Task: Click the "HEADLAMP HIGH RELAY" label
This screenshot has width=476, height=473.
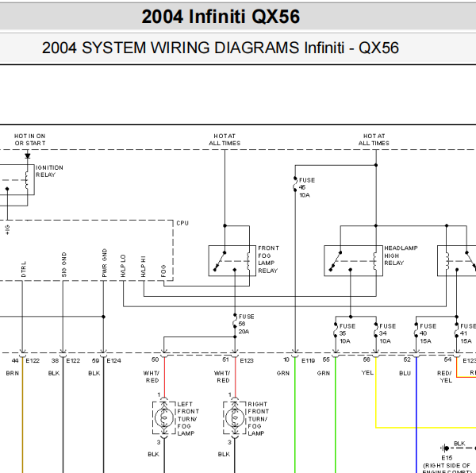Action: [401, 256]
